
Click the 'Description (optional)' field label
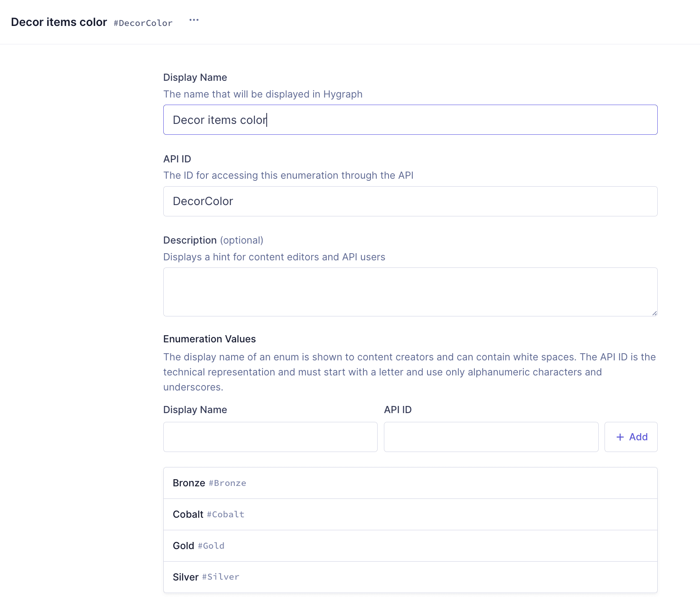[213, 240]
